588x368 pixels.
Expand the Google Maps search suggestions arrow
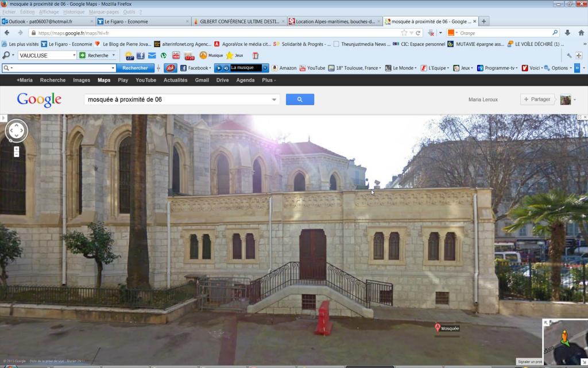pyautogui.click(x=274, y=99)
